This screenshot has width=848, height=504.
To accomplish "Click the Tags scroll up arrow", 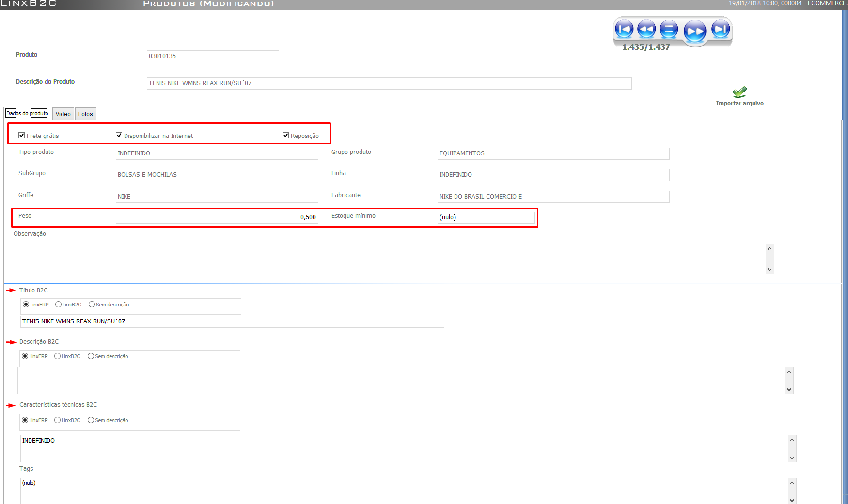I will tap(792, 483).
